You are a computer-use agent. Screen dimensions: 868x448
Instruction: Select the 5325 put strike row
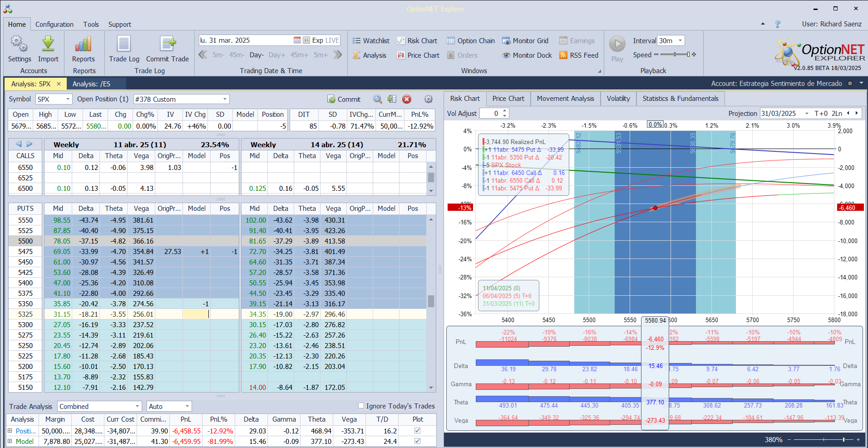pos(25,314)
